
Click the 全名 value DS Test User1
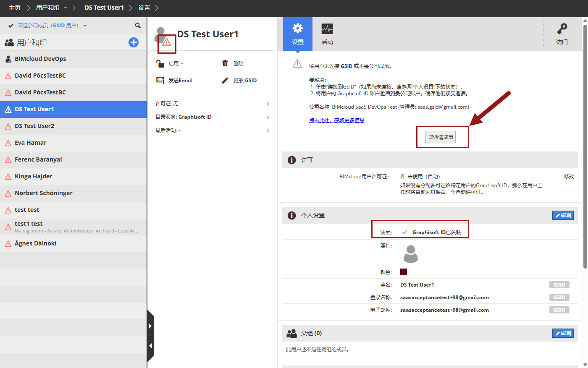(417, 285)
